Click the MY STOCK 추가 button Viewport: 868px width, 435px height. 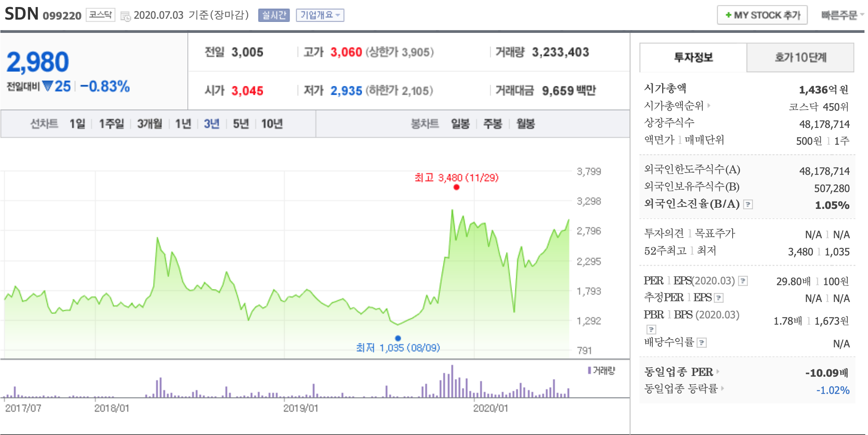pyautogui.click(x=762, y=15)
